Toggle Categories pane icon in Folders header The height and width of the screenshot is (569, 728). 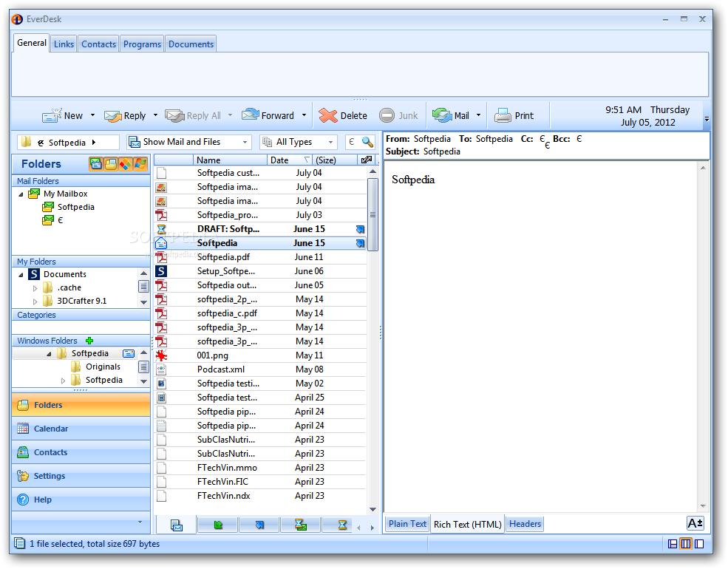tap(126, 164)
